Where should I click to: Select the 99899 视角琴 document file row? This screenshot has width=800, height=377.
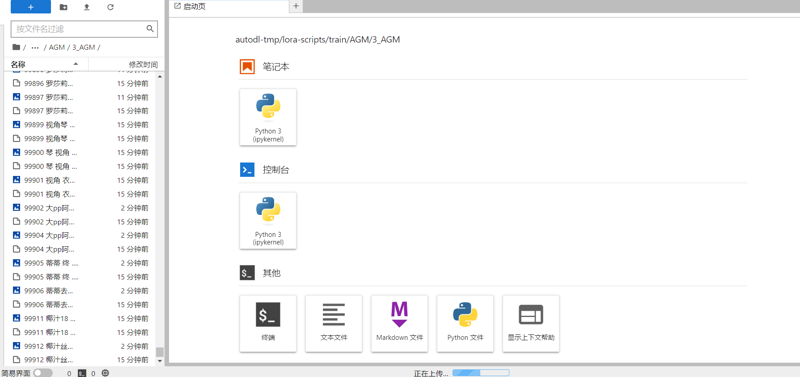tap(82, 138)
